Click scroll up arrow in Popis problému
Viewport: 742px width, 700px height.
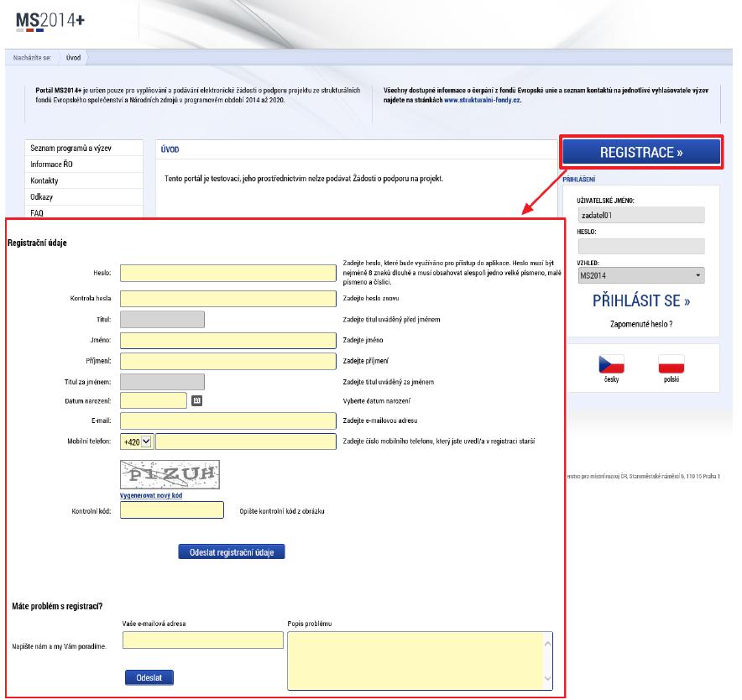point(547,644)
